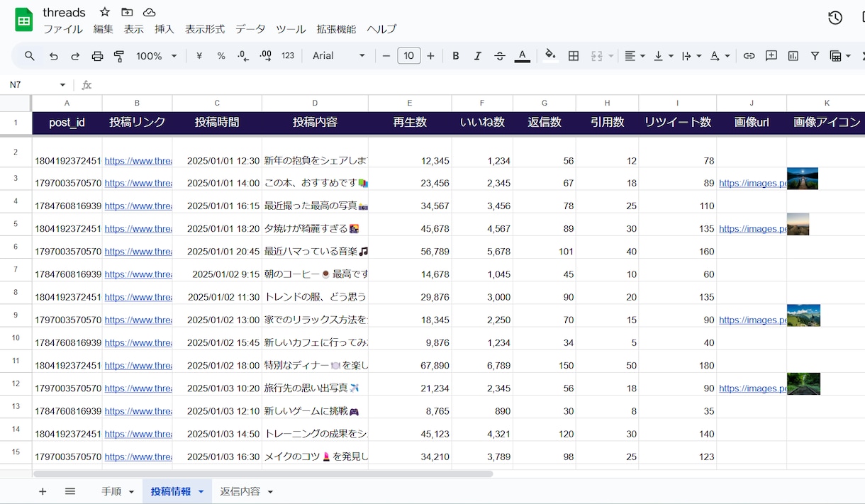Select column D header
Image resolution: width=865 pixels, height=504 pixels.
pos(315,103)
